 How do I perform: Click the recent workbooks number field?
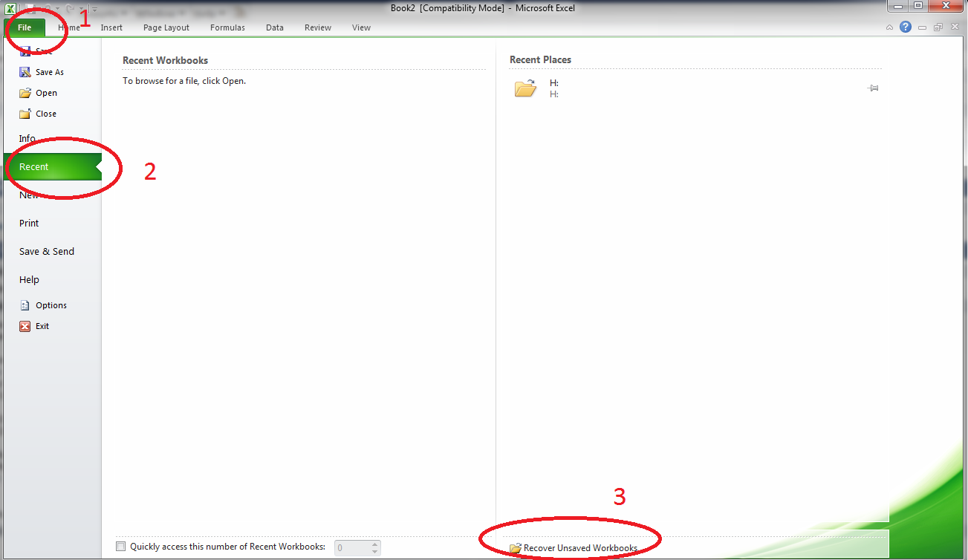point(352,548)
